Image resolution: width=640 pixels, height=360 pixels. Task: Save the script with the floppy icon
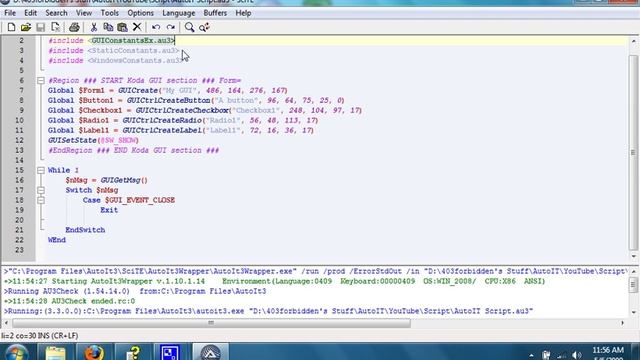coord(40,27)
